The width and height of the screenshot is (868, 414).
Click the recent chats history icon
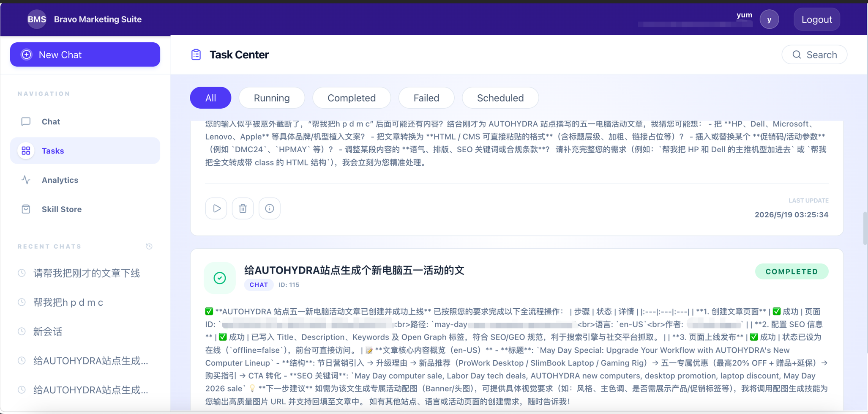point(149,247)
